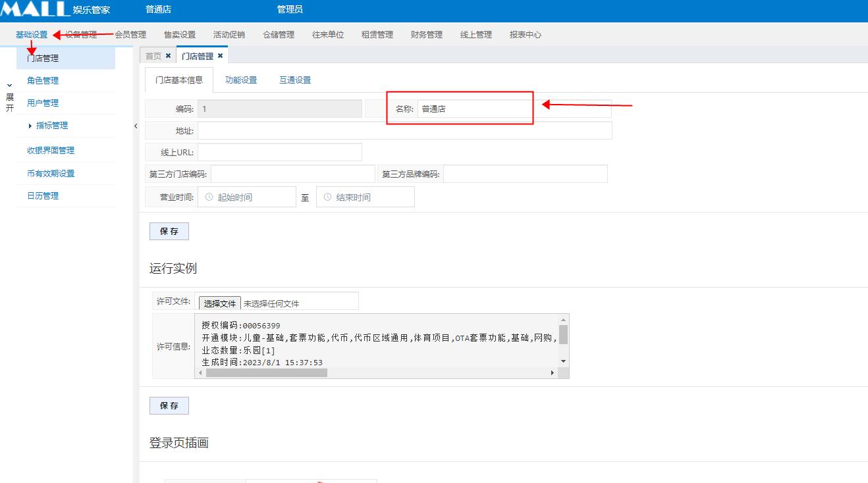Click the 名称 input field
Viewport: 868px width, 483px height.
tap(514, 109)
